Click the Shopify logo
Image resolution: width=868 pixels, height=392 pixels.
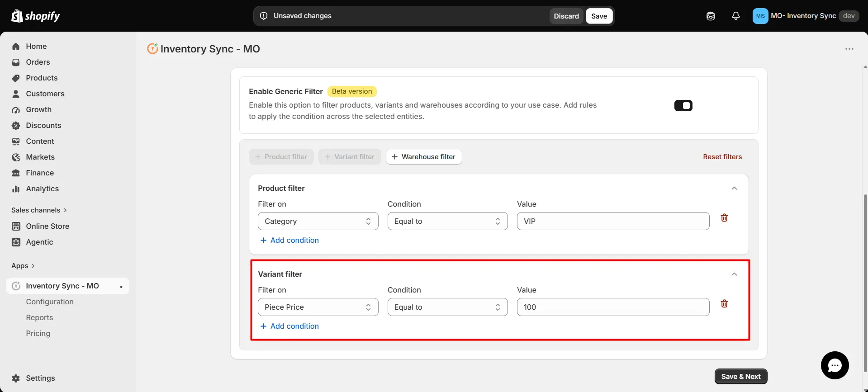(35, 16)
